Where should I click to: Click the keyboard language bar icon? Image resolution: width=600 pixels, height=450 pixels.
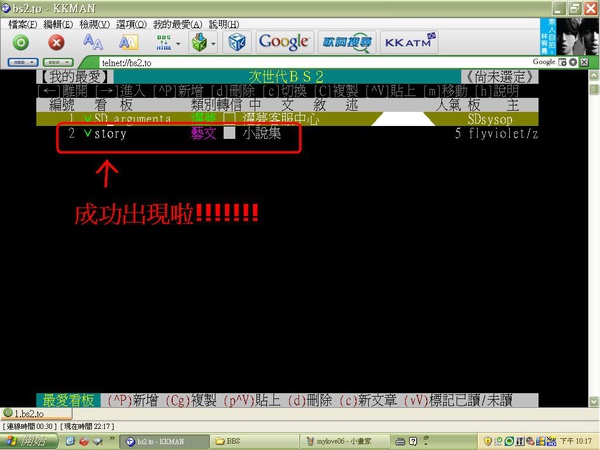pos(400,442)
